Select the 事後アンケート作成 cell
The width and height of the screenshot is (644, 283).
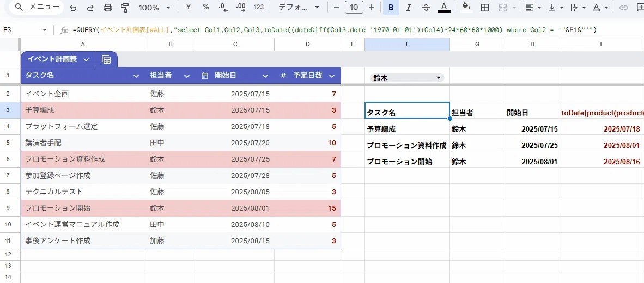83,241
